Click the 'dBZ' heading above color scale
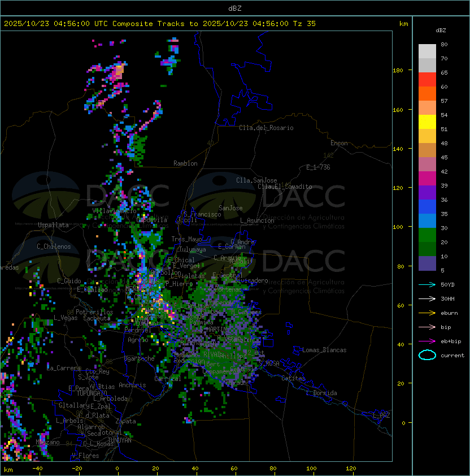 [x=441, y=31]
